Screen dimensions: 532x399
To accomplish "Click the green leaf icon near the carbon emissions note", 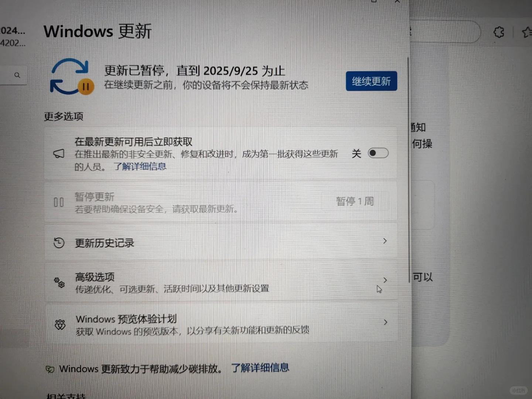I will pos(50,368).
